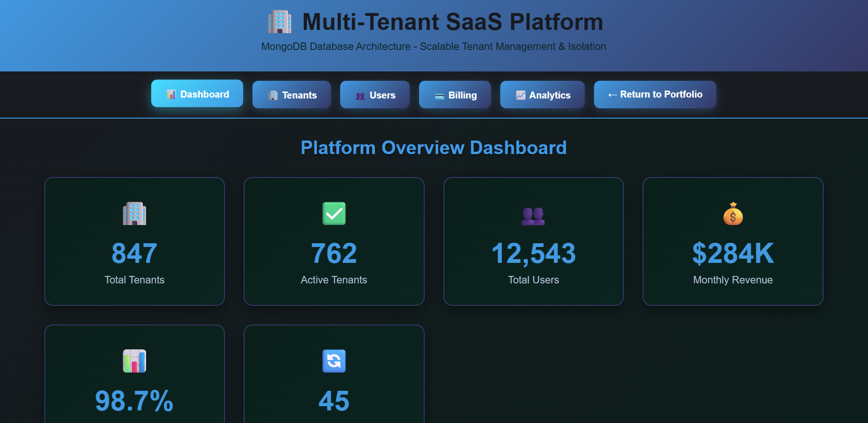Click Return to Portfolio

click(x=655, y=94)
